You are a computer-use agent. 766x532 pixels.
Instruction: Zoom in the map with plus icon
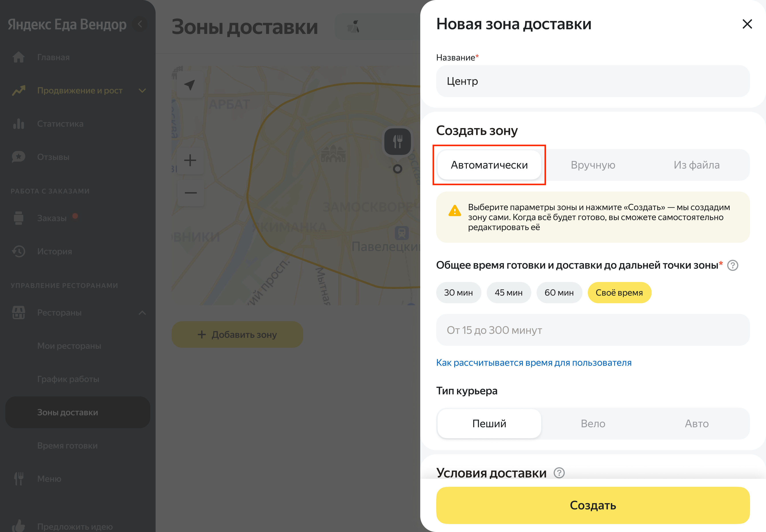point(190,160)
